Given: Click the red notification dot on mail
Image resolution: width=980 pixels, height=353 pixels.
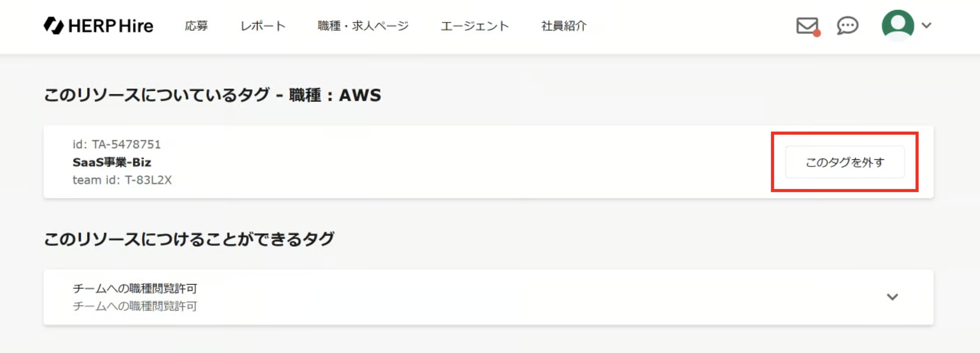Looking at the screenshot, I should [817, 33].
